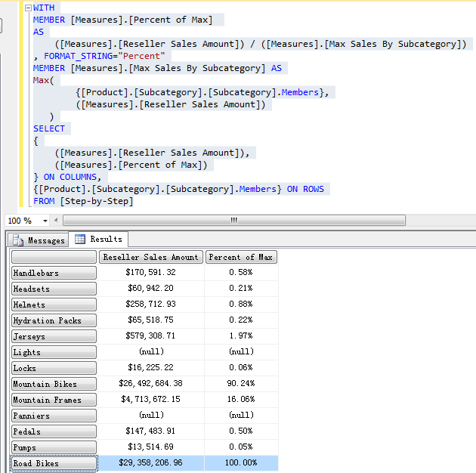Select the Headsets row header
Image resolution: width=476 pixels, height=473 pixels.
point(54,289)
